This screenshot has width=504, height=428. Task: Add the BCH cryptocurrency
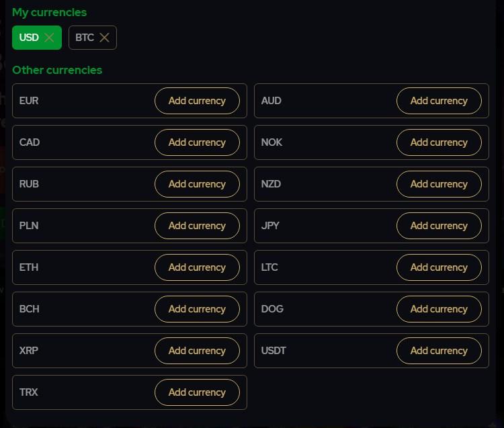[197, 309]
